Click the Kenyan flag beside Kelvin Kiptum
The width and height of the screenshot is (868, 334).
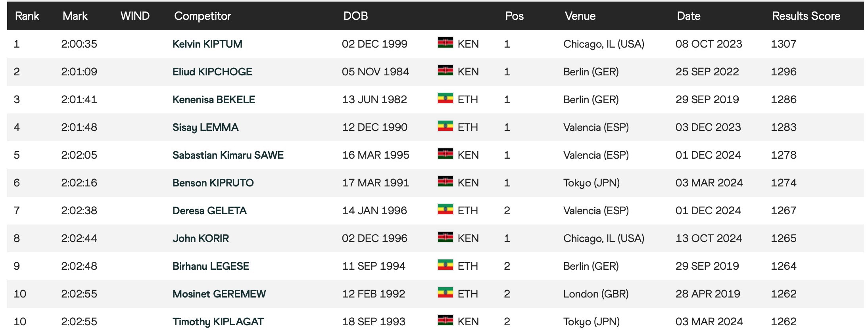click(x=445, y=43)
